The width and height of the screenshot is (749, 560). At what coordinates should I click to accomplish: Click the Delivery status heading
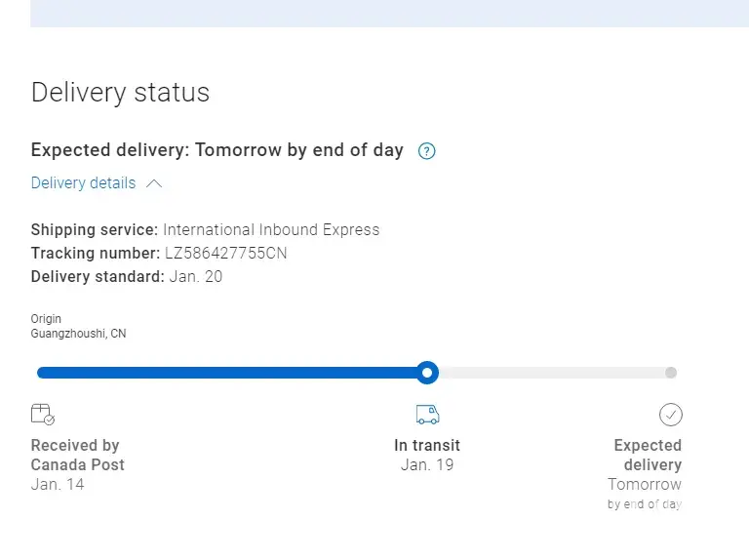(120, 93)
